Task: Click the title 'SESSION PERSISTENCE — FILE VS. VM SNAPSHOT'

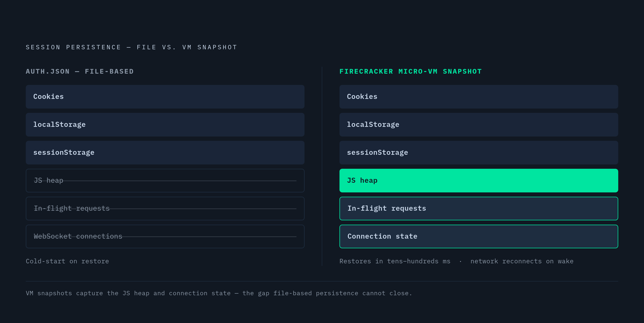Action: (131, 47)
